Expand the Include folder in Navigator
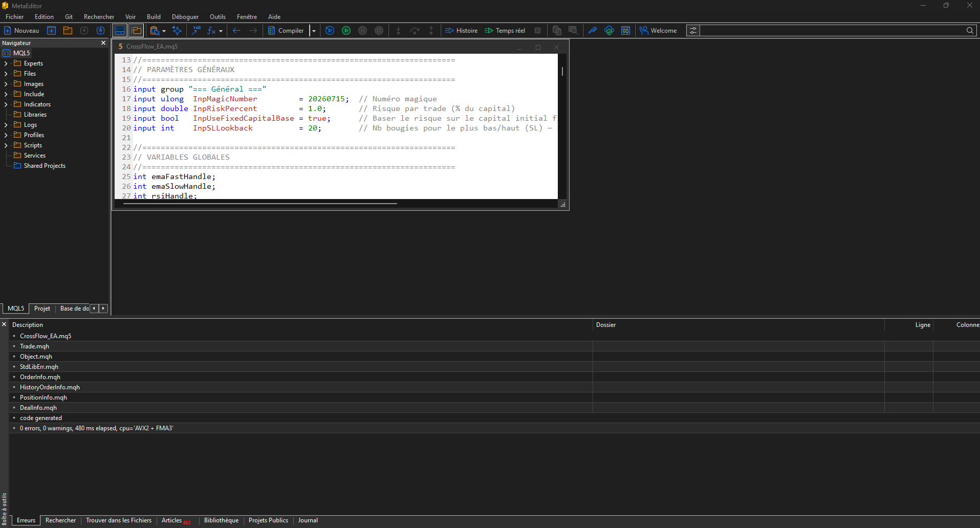This screenshot has height=528, width=980. click(x=6, y=94)
